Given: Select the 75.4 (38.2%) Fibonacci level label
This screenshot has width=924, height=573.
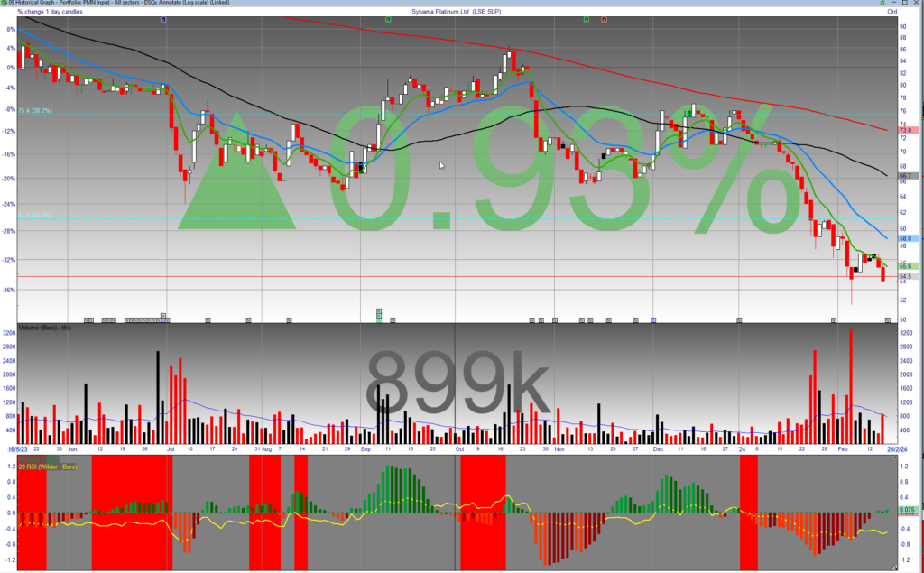Looking at the screenshot, I should 34,111.
